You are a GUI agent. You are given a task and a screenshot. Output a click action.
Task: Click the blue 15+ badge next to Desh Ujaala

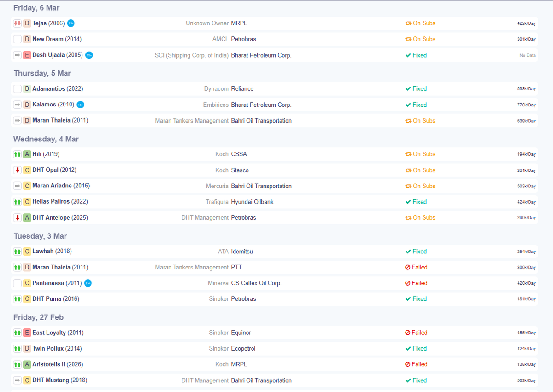(89, 55)
